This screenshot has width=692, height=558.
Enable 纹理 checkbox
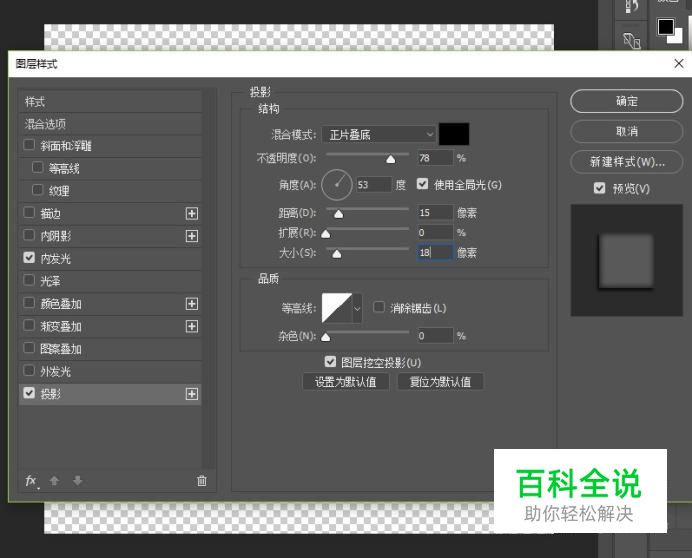coord(38,190)
